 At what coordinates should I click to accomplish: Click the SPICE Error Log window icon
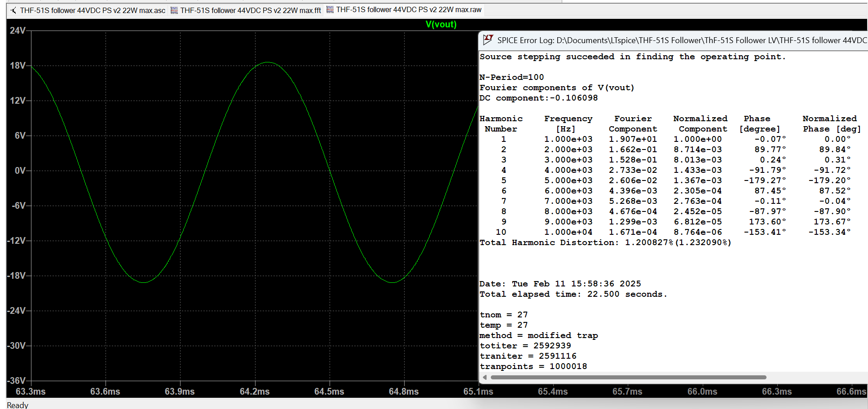488,40
